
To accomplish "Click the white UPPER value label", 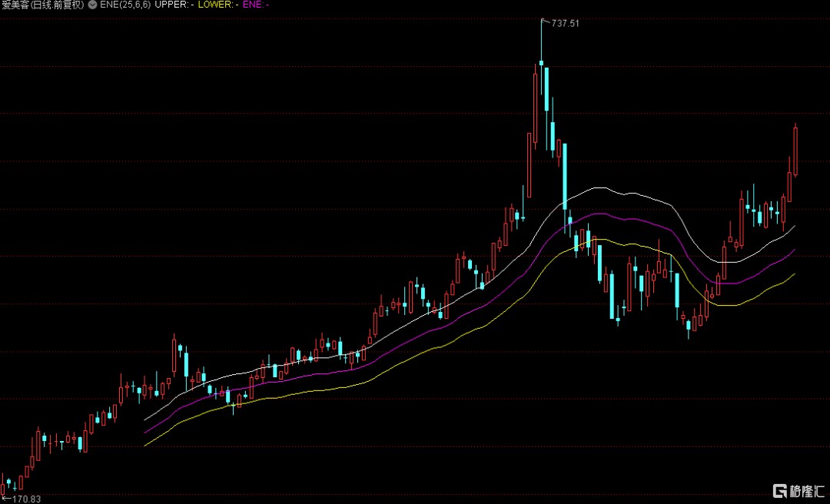I will click(x=174, y=5).
